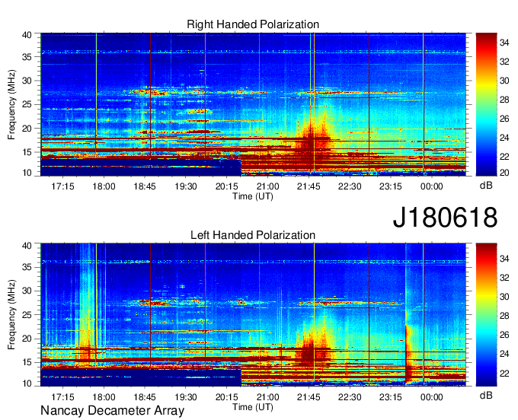The width and height of the screenshot is (518, 420).
Task: Click the 20:15 time tick of Right Handed plot
Action: [x=227, y=186]
